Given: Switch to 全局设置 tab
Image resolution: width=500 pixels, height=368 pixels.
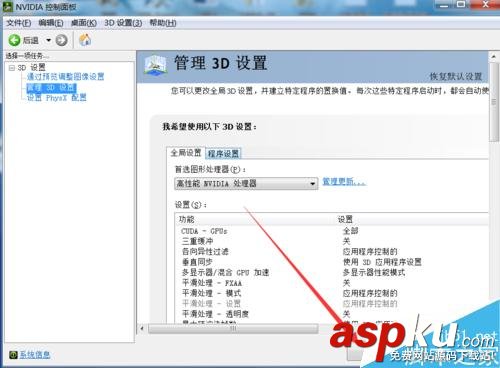Looking at the screenshot, I should [x=186, y=153].
